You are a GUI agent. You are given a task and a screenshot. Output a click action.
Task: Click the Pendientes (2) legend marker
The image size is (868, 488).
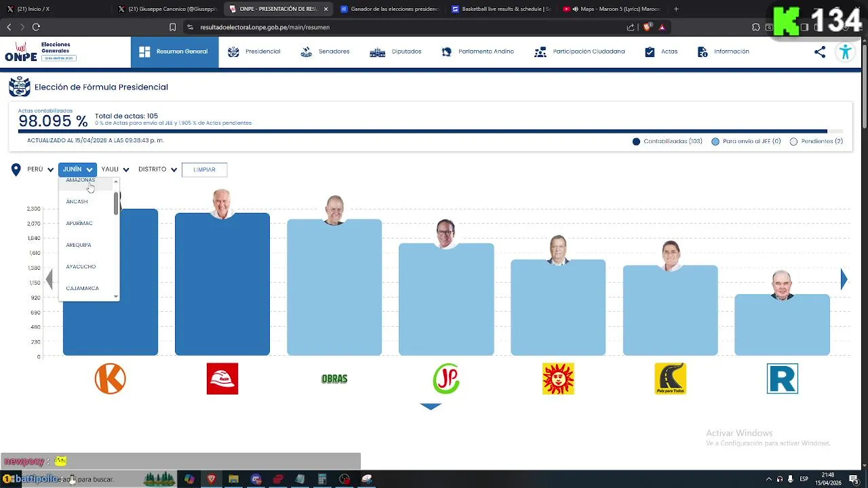[793, 142]
